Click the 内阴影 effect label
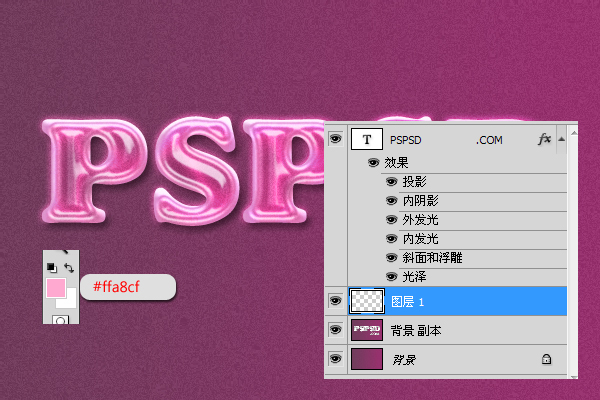The width and height of the screenshot is (600, 400). pos(421,201)
